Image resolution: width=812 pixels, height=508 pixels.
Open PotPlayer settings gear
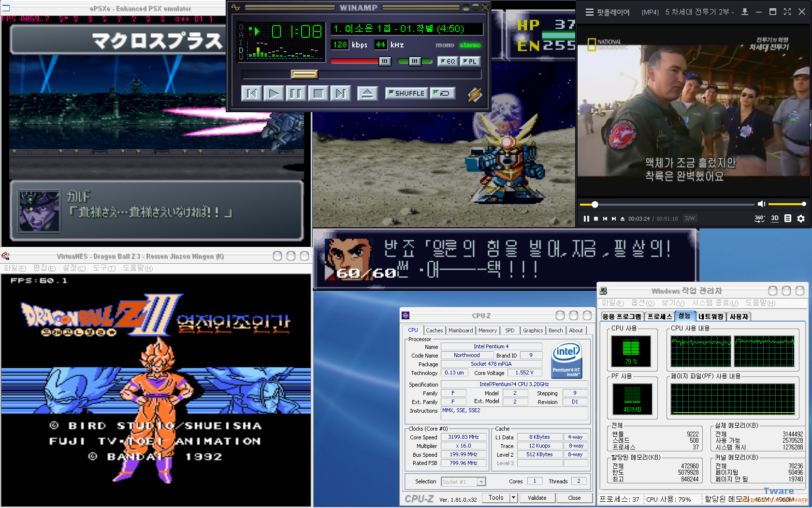801,219
